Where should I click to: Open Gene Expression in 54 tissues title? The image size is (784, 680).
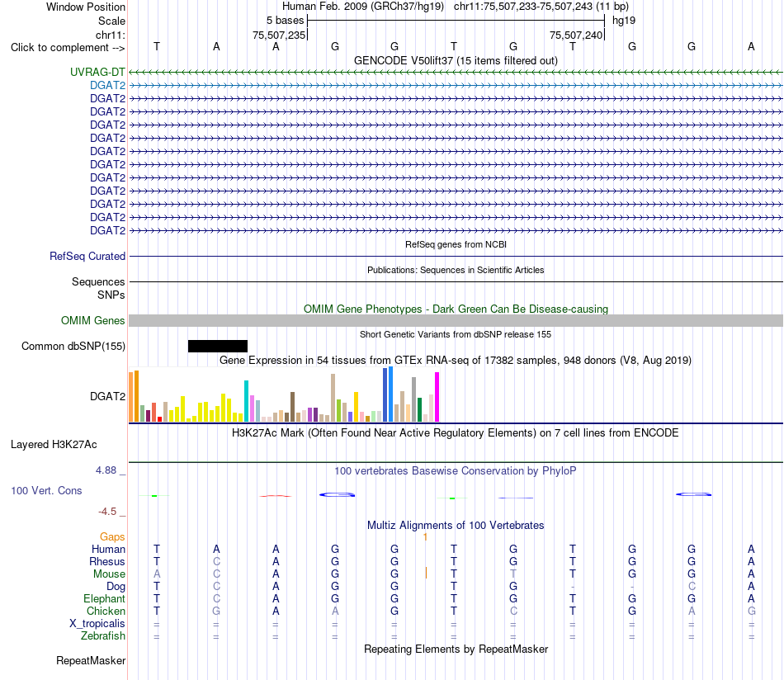pyautogui.click(x=456, y=360)
